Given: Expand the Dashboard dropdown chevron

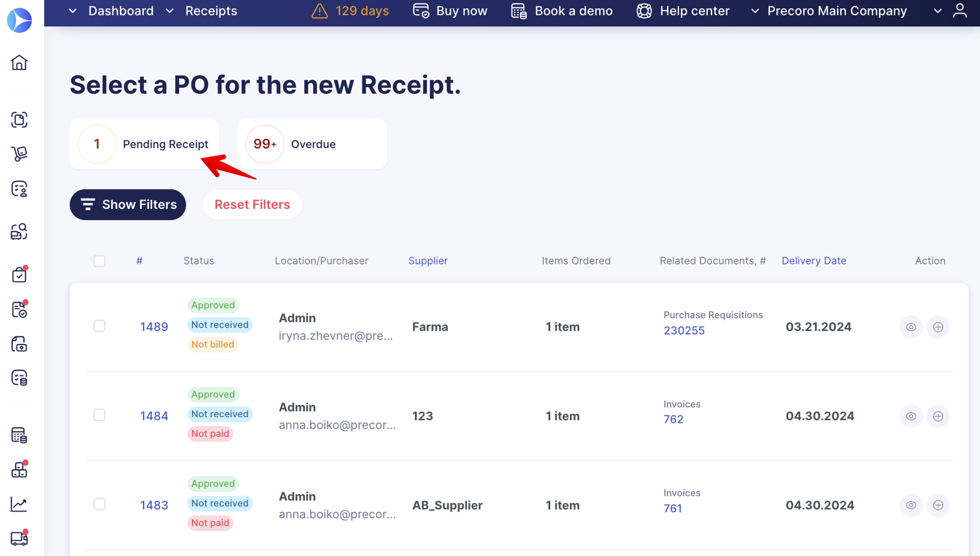Looking at the screenshot, I should pyautogui.click(x=73, y=11).
